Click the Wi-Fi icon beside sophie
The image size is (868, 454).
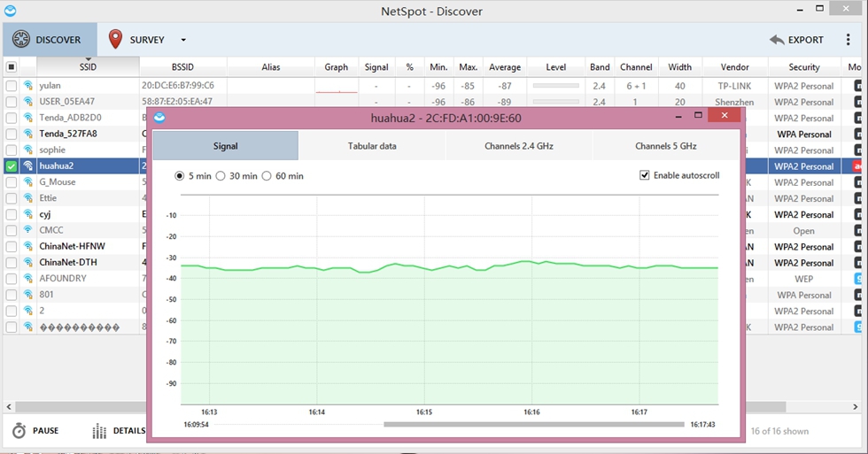pyautogui.click(x=27, y=150)
